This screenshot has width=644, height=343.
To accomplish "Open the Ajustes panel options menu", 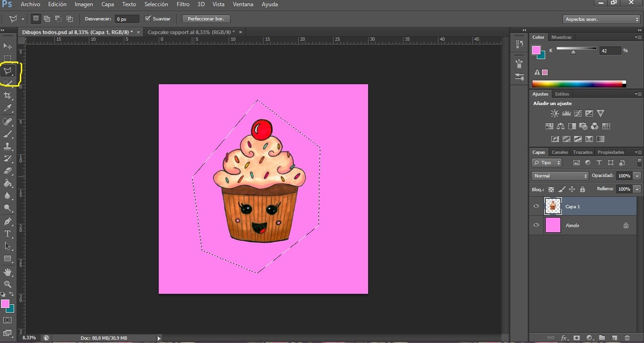I will pyautogui.click(x=638, y=94).
